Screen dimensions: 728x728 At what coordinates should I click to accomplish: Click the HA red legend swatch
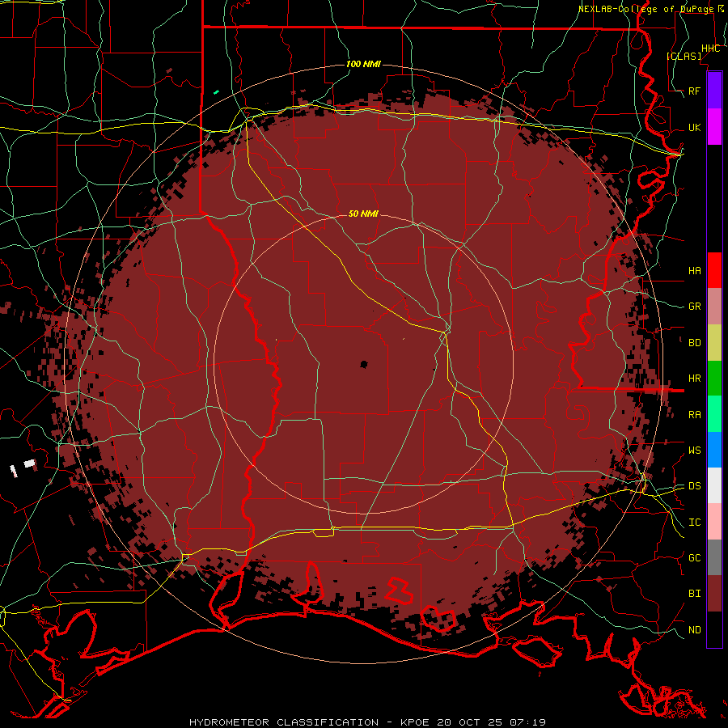coord(714,270)
